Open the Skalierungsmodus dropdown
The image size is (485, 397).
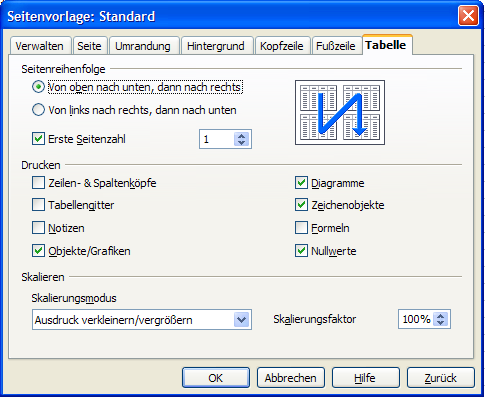pyautogui.click(x=142, y=320)
